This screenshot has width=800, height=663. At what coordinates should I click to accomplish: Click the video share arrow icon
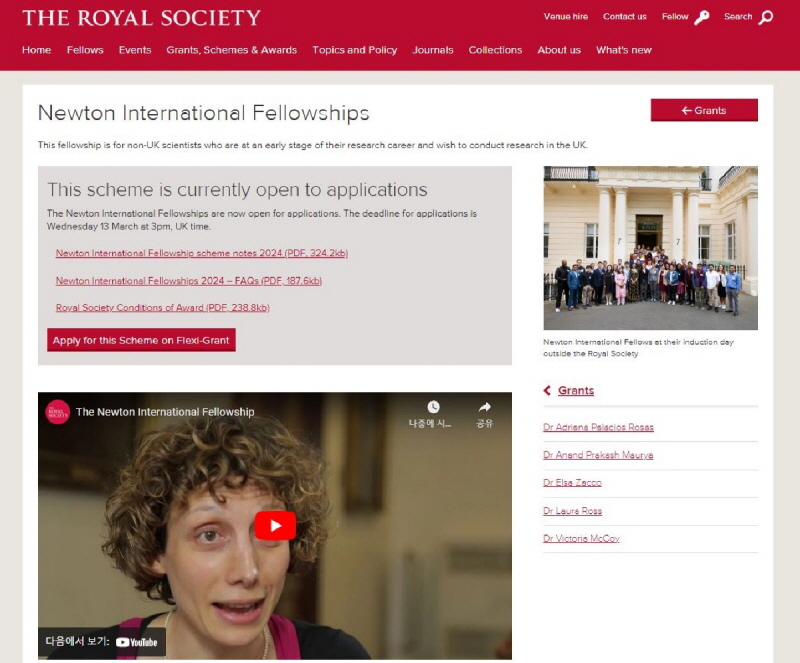click(x=484, y=407)
